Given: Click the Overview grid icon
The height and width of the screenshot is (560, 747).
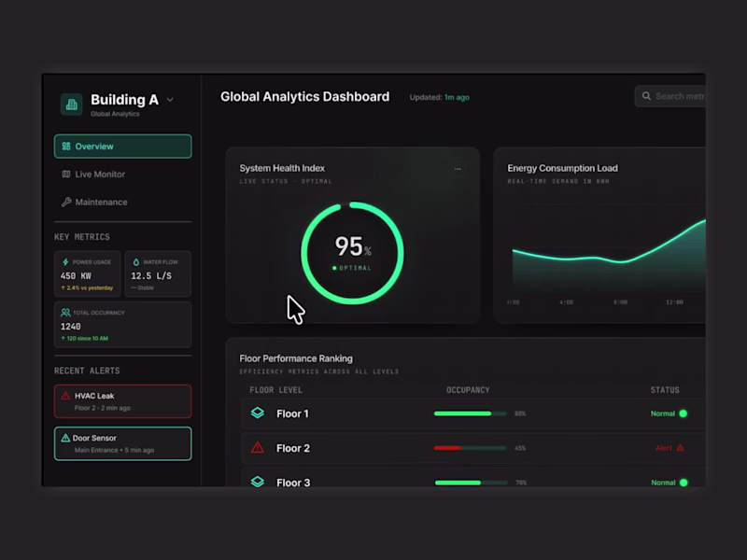Looking at the screenshot, I should coord(66,147).
